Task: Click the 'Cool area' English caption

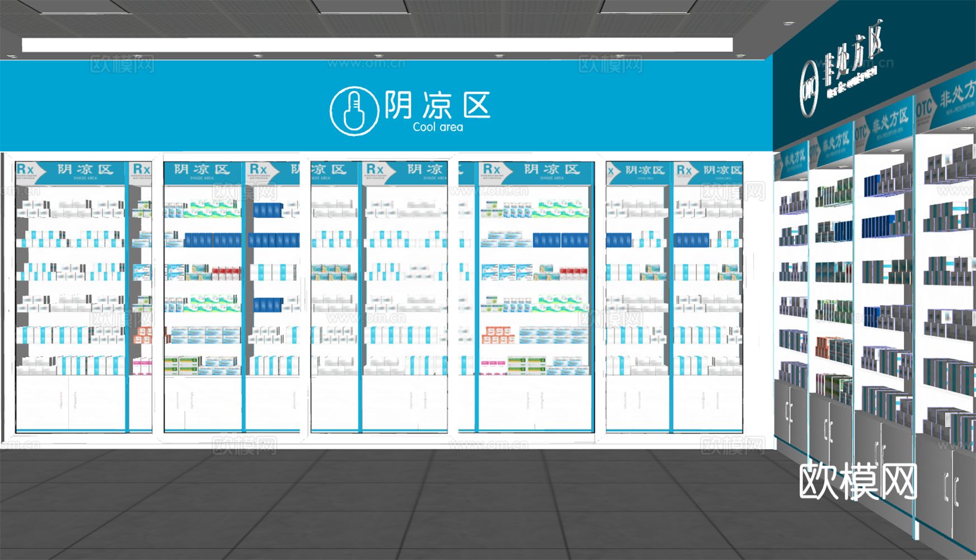Action: pos(438,127)
